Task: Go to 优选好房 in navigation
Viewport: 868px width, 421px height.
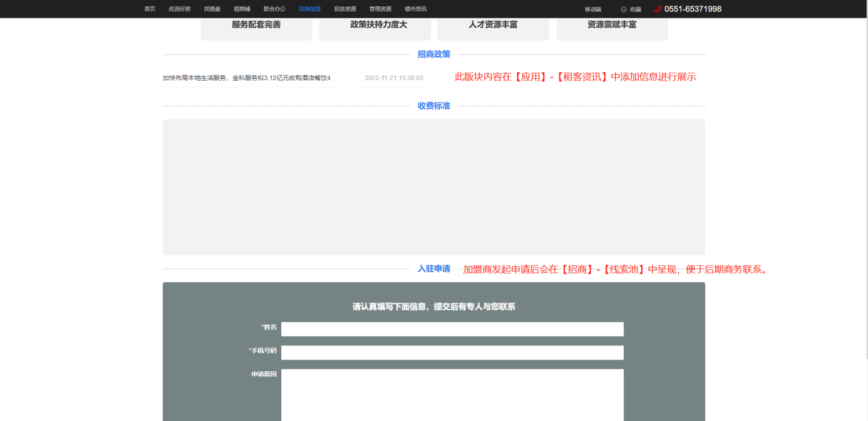Action: (x=179, y=9)
